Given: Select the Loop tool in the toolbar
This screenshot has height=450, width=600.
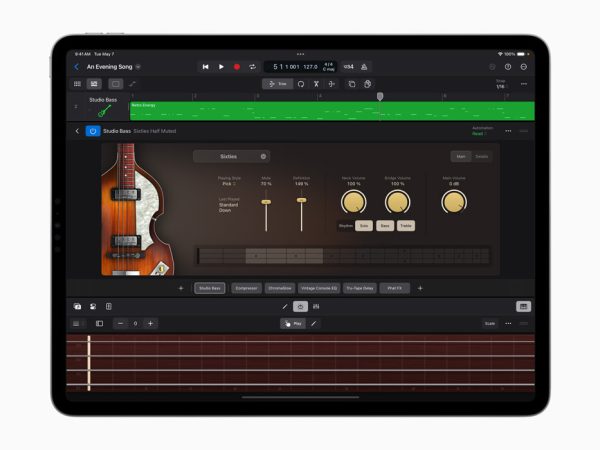Looking at the screenshot, I should point(301,84).
